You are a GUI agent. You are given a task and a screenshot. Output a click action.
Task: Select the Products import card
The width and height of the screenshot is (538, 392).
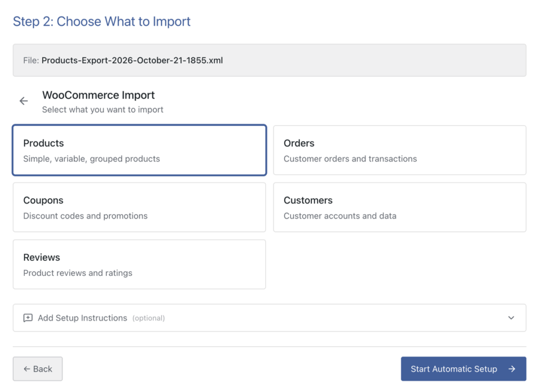click(139, 150)
